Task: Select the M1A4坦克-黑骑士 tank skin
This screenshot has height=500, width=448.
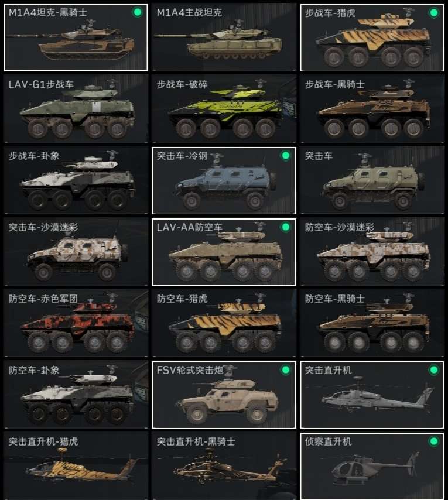Action: click(76, 37)
